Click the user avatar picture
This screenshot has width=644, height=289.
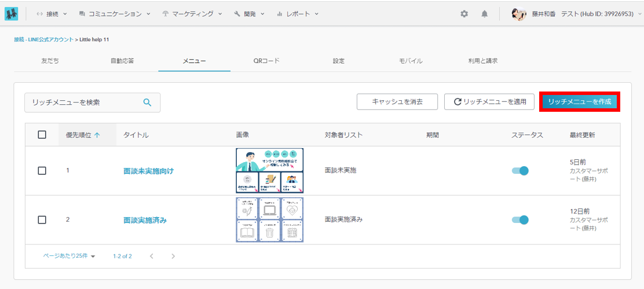tap(519, 14)
